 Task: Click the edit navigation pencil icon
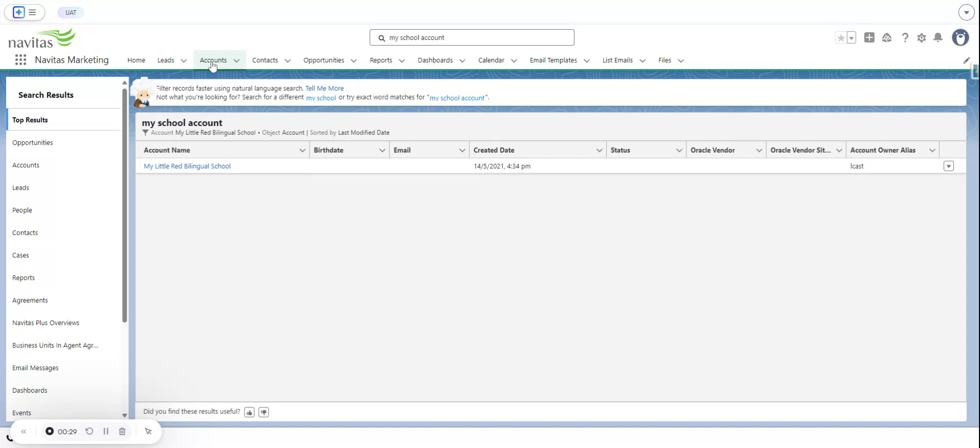pyautogui.click(x=967, y=60)
